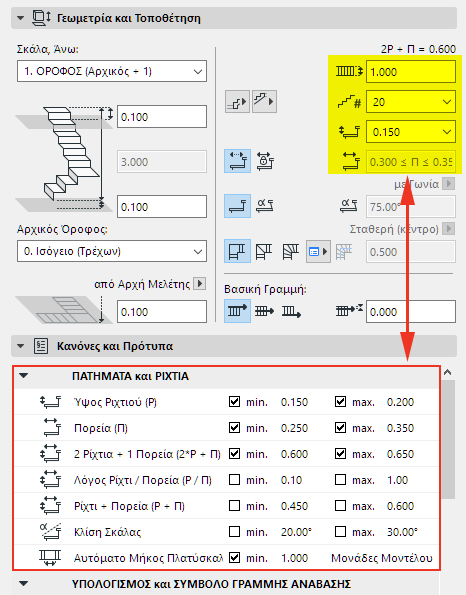Image resolution: width=466 pixels, height=595 pixels.
Task: Collapse the Κανόνες και Πρότυπα panel
Action: pos(20,346)
